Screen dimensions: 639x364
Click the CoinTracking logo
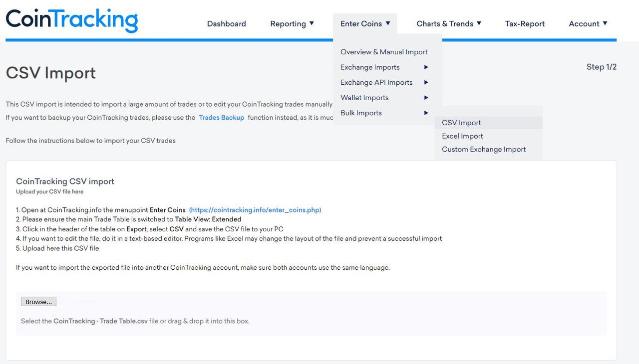click(x=72, y=20)
